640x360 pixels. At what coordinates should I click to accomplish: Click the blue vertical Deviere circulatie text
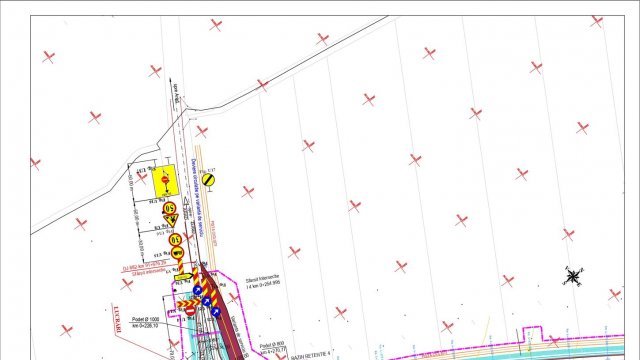[x=197, y=197]
